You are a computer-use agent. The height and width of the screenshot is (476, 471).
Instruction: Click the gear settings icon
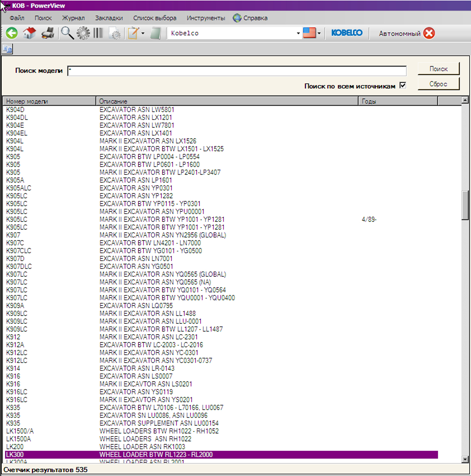[83, 33]
